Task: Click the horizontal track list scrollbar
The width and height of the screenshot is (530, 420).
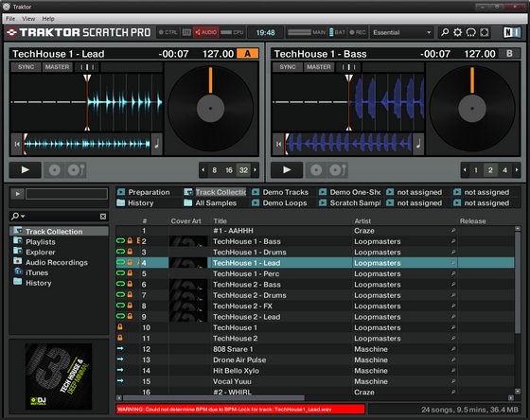Action: (x=214, y=398)
